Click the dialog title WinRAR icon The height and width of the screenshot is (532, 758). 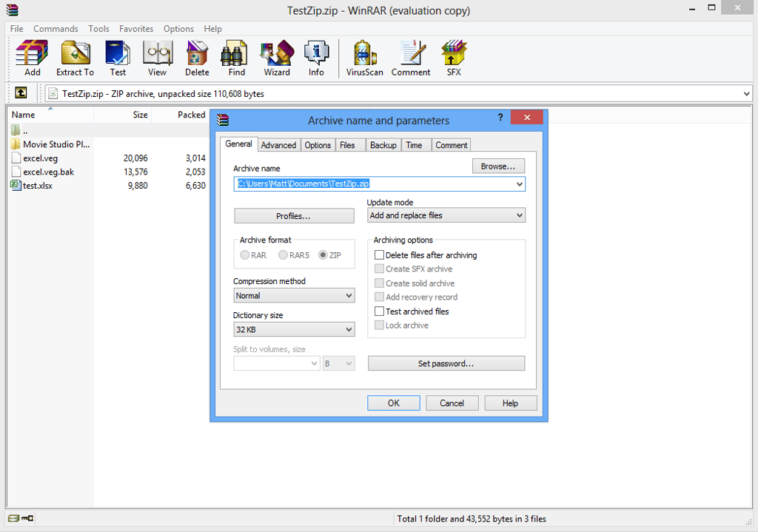[x=223, y=120]
